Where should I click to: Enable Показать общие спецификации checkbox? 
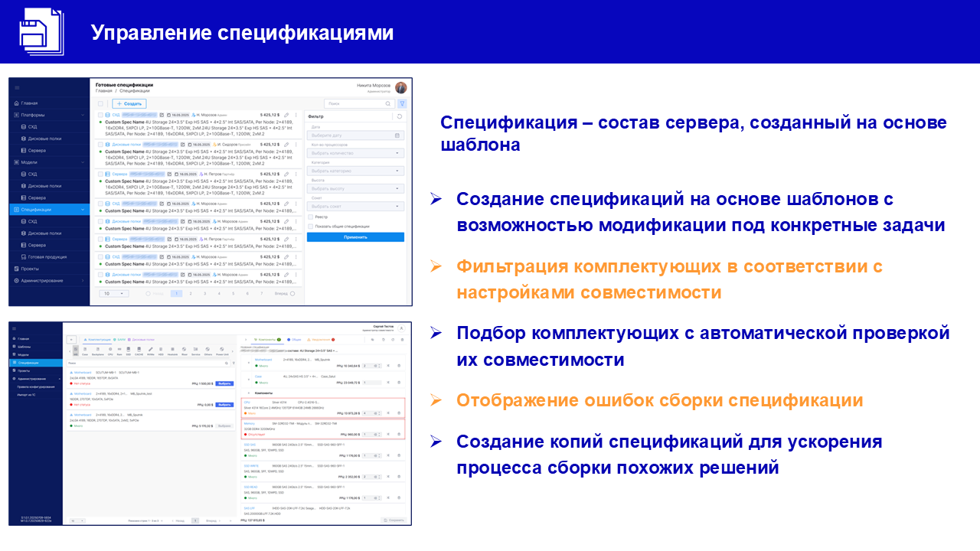311,226
